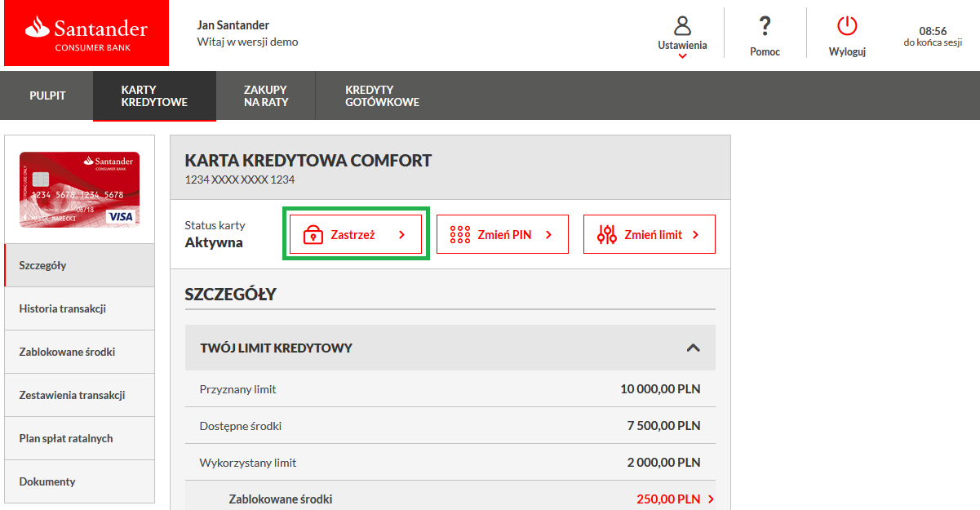Click the Zmień PIN button text
The width and height of the screenshot is (980, 510).
point(504,235)
